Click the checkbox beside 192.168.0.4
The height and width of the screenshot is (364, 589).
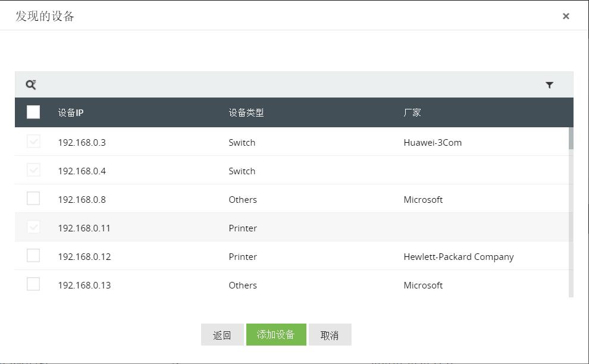pyautogui.click(x=33, y=170)
